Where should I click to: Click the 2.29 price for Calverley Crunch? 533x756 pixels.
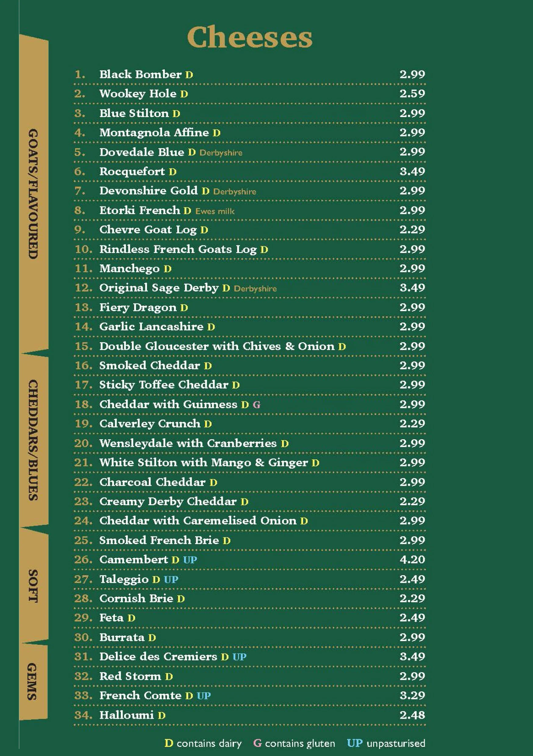[x=413, y=424]
